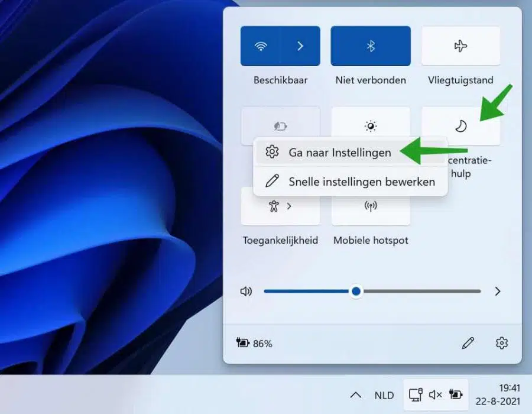
Task: Expand Toegankelijkheid options chevron
Action: coord(289,206)
